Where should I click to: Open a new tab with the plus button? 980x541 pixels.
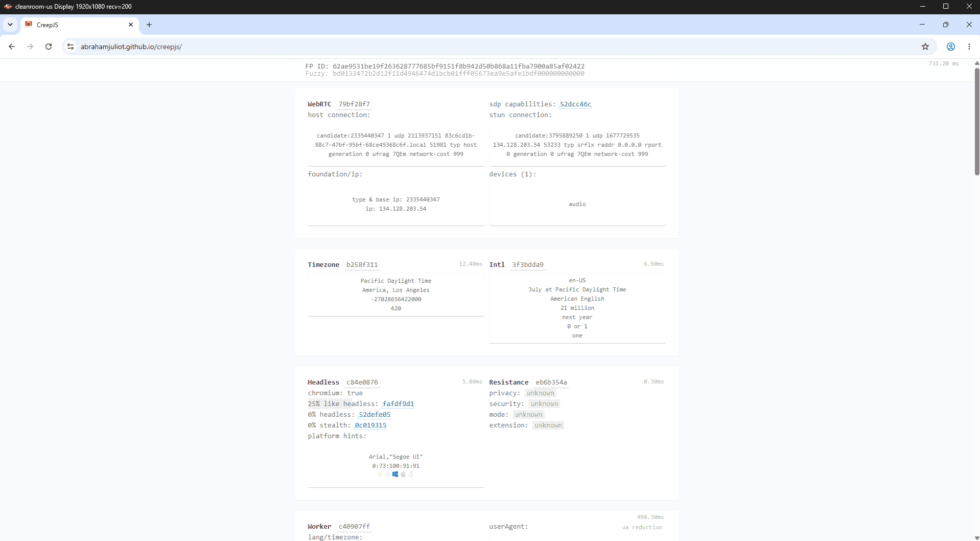pyautogui.click(x=149, y=25)
